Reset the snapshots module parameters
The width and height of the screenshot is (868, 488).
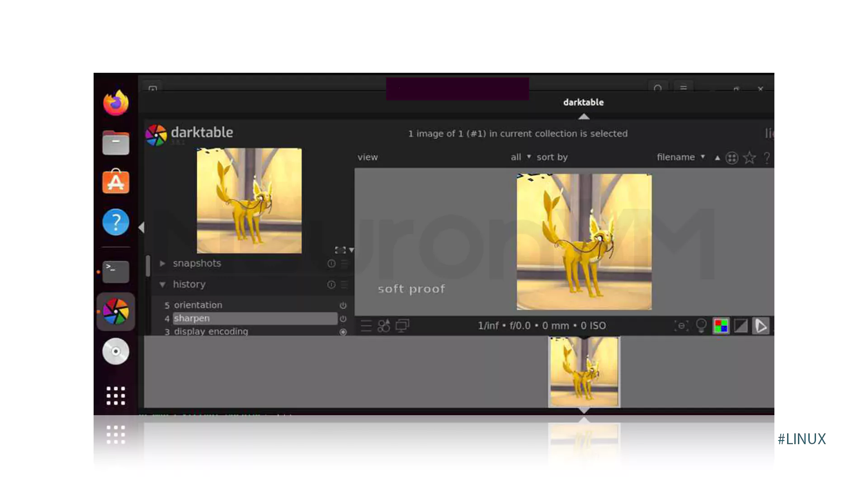[331, 263]
